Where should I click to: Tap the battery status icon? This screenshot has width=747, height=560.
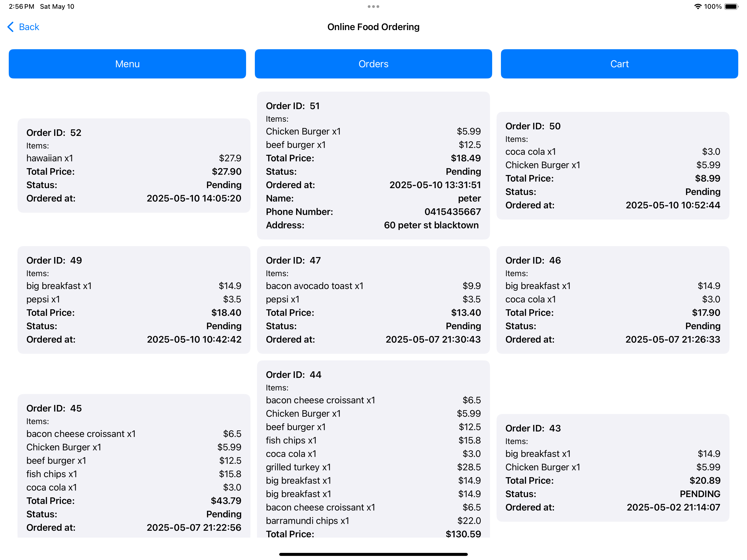pos(731,6)
